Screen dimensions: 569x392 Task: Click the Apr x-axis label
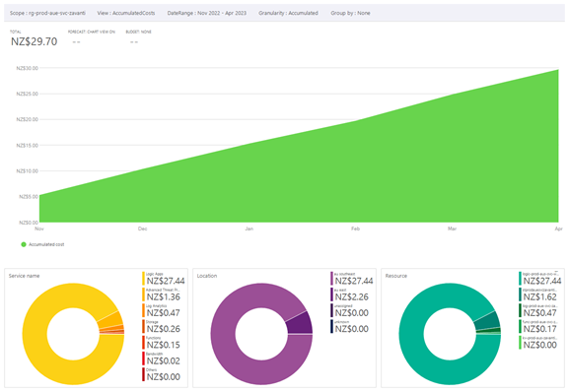pyautogui.click(x=558, y=229)
